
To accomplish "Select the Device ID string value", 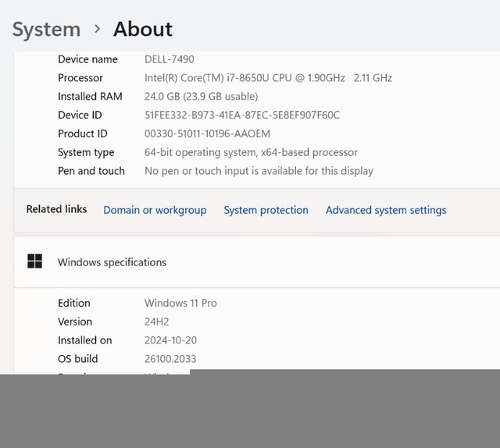I will (x=242, y=116).
